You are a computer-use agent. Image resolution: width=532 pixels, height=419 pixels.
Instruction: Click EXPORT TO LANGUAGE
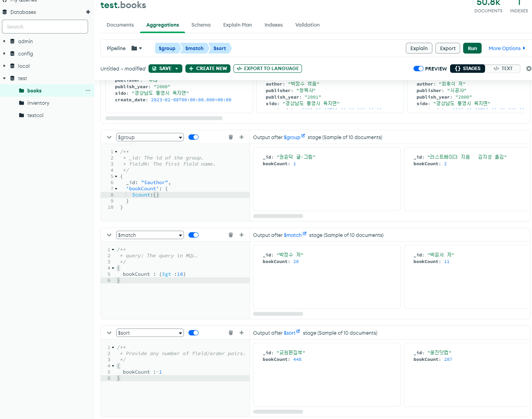267,68
